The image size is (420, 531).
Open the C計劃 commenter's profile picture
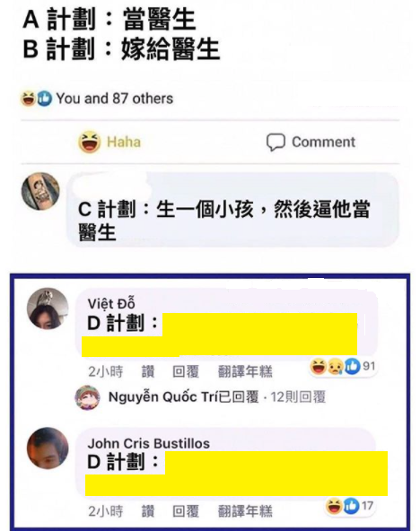40,191
